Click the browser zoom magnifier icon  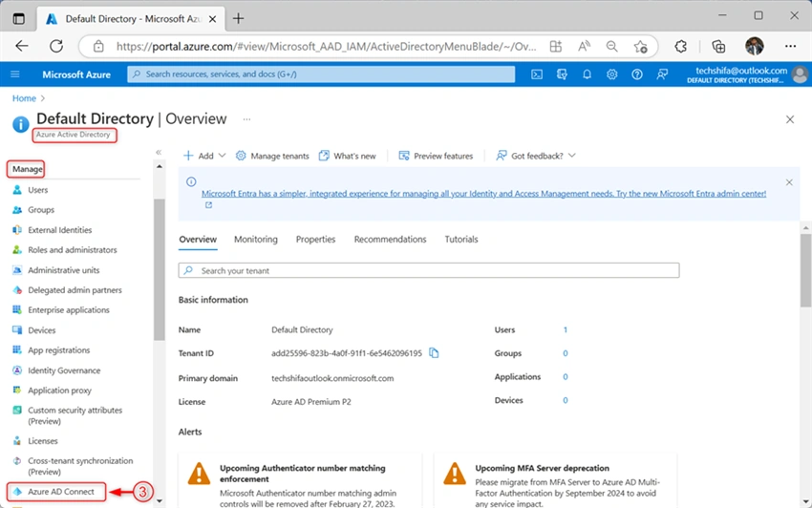(x=612, y=47)
